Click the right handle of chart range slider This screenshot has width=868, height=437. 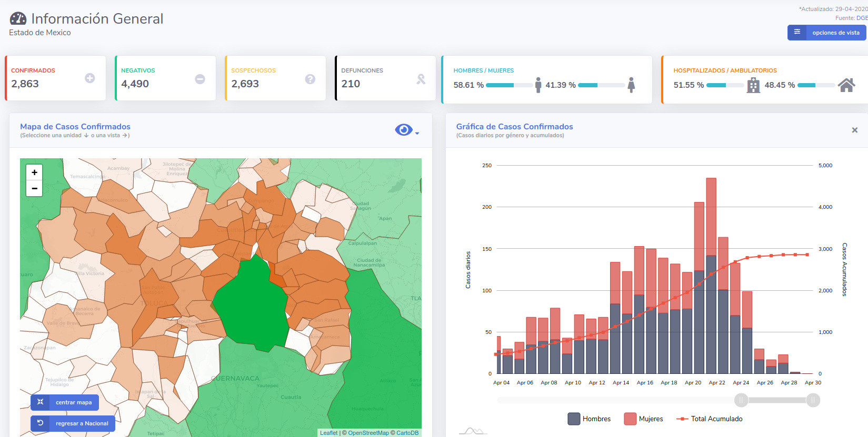click(813, 400)
